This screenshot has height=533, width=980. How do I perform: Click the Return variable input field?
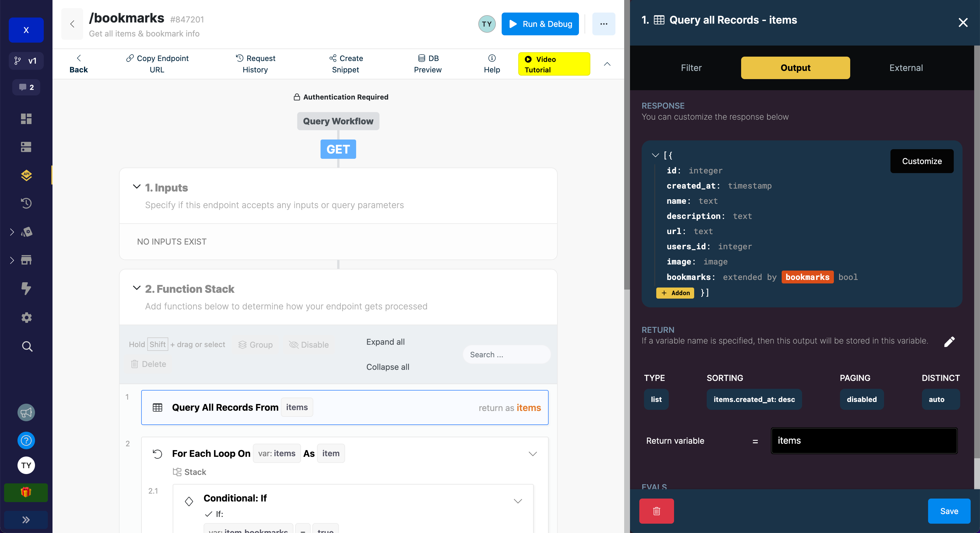click(864, 440)
